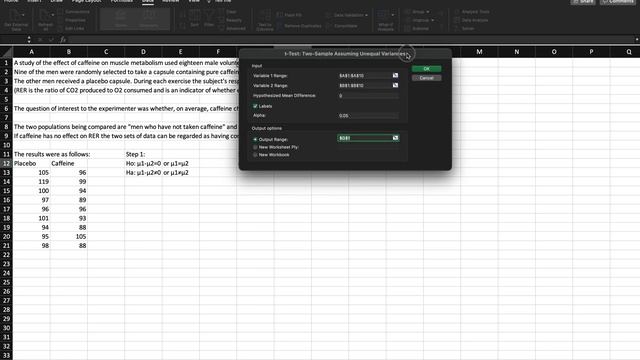This screenshot has width=640, height=360.
Task: Select the Output Range radio button
Action: click(x=255, y=139)
